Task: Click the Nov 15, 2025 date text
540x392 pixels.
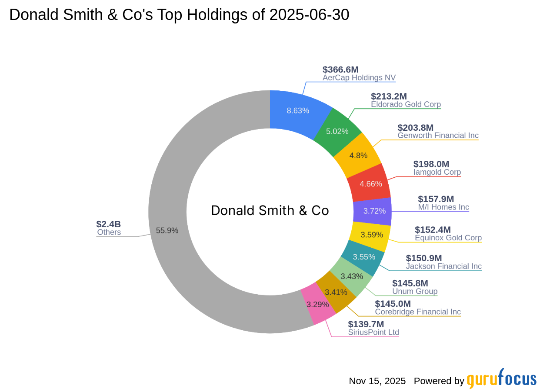Action: pos(377,381)
